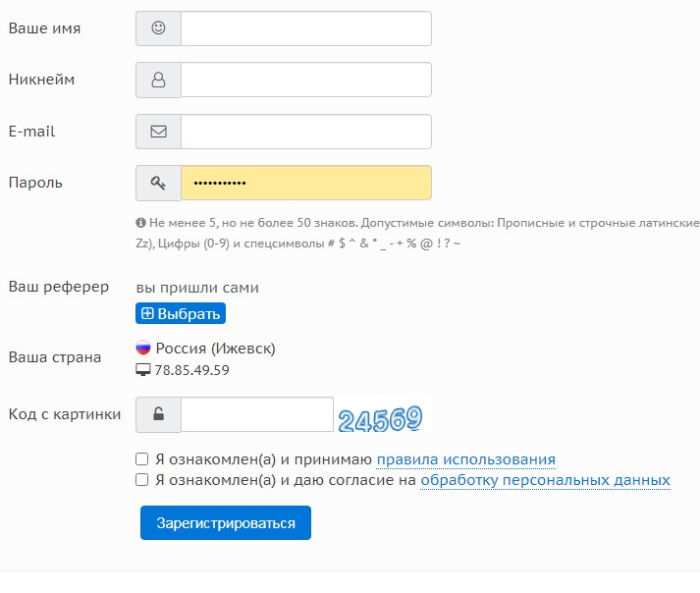
Task: Open the правила использования link
Action: (x=465, y=459)
